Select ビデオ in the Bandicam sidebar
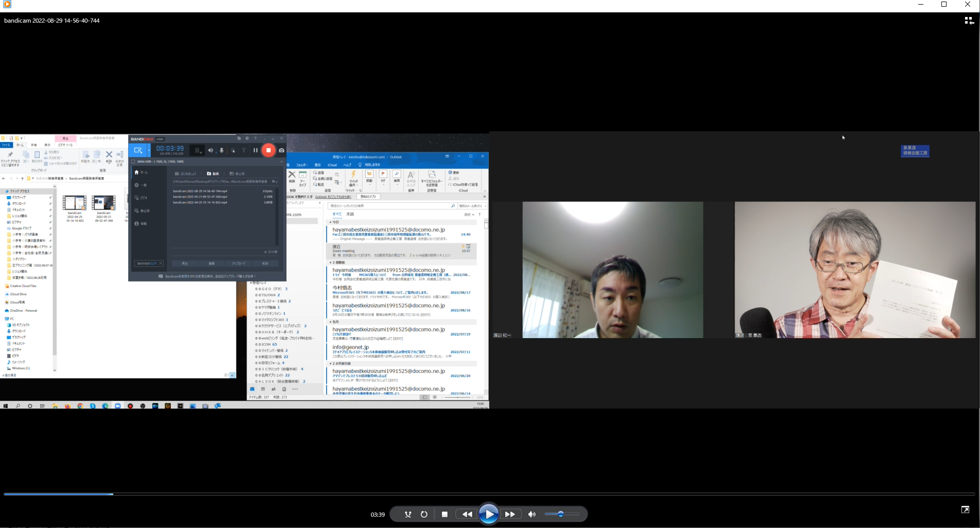The height and width of the screenshot is (528, 980). [x=142, y=198]
